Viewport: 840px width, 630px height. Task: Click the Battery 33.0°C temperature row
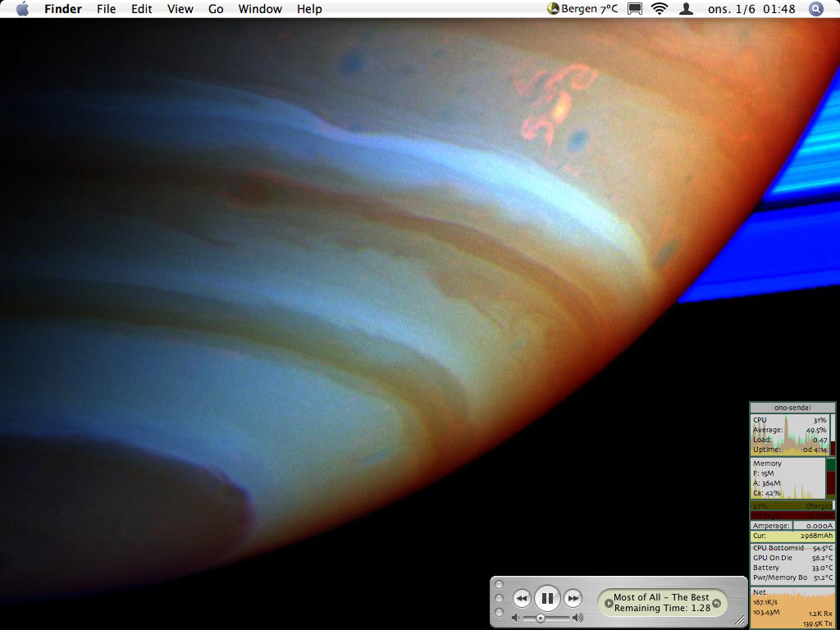[x=792, y=568]
